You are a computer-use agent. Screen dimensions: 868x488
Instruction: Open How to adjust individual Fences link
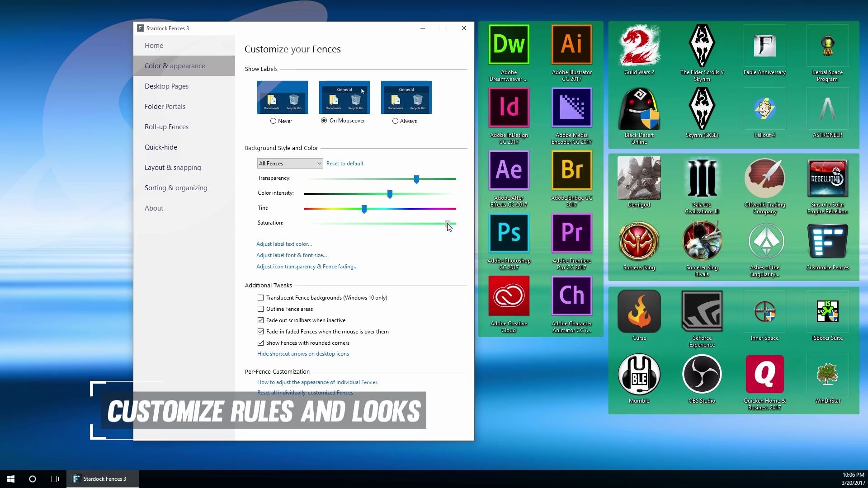click(x=317, y=382)
